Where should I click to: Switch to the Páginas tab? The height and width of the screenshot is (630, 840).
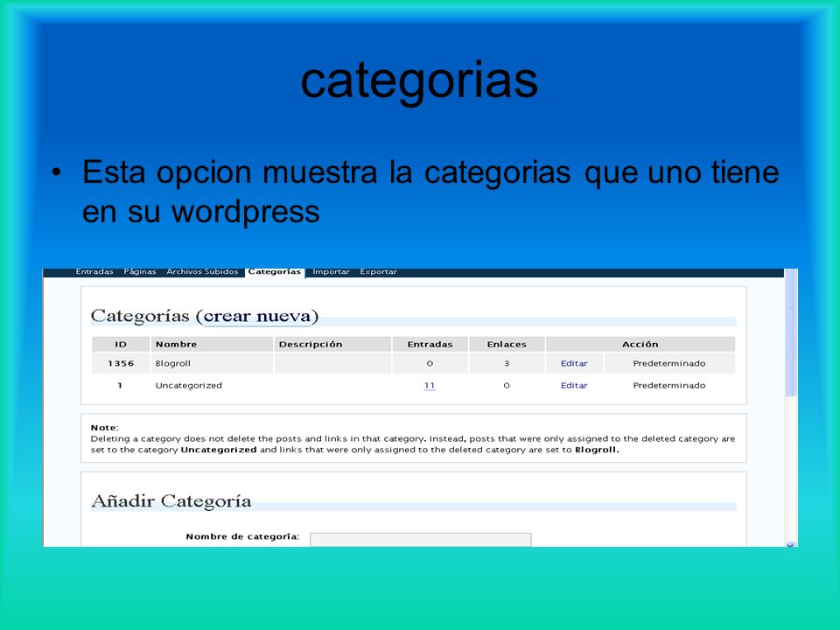[140, 271]
